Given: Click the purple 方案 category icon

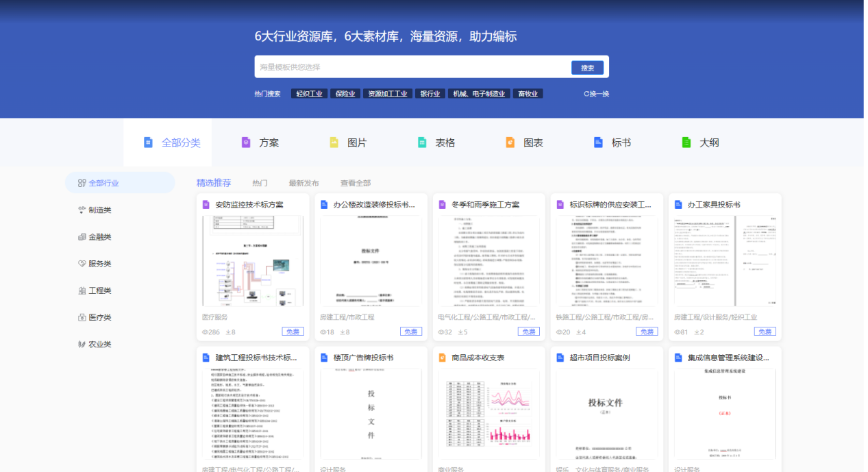Looking at the screenshot, I should (x=246, y=142).
